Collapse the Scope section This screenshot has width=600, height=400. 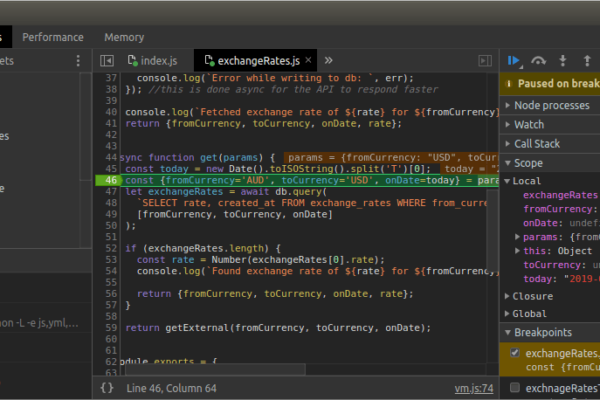coord(550,163)
